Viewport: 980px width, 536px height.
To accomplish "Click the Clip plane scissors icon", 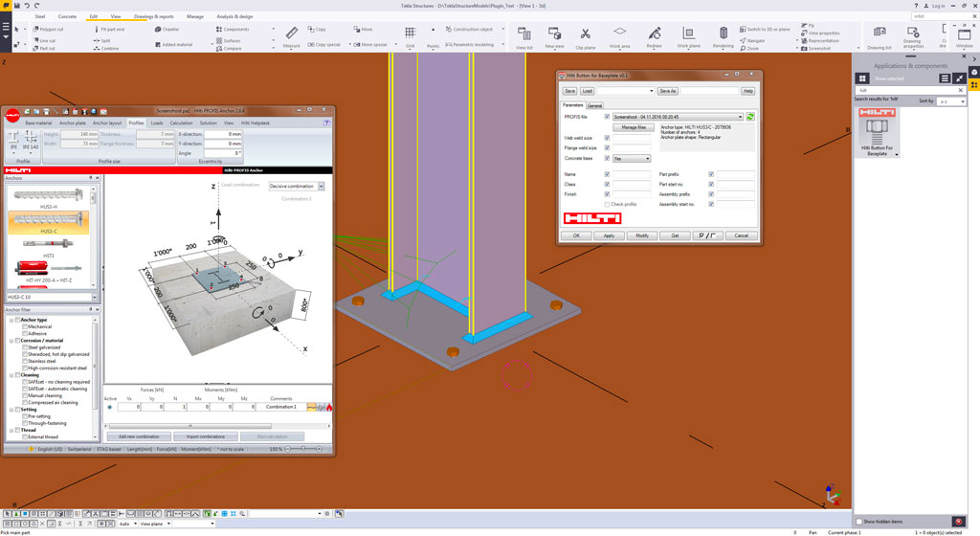I will 585,33.
